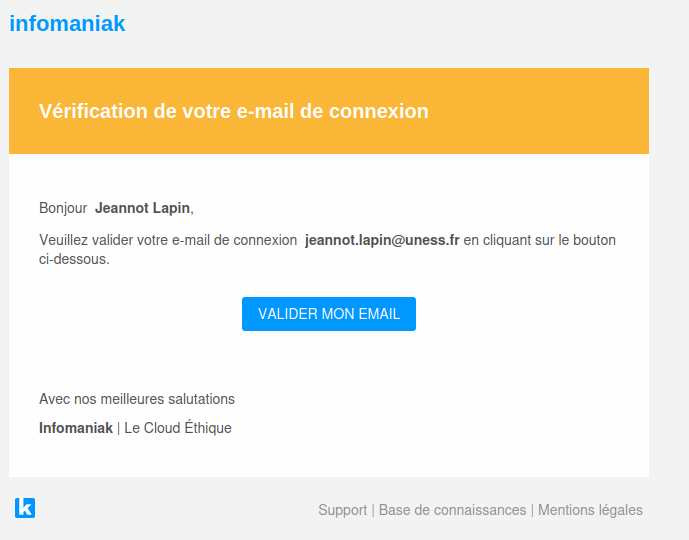
Task: Click the 'en cliquant sur le bouton' text
Action: [x=540, y=240]
